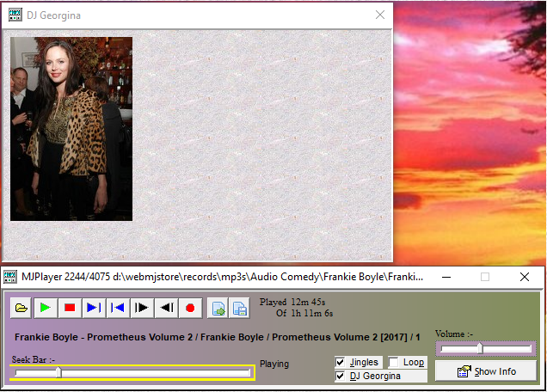Start playback with green Play button
547x392 pixels.
tap(46, 308)
